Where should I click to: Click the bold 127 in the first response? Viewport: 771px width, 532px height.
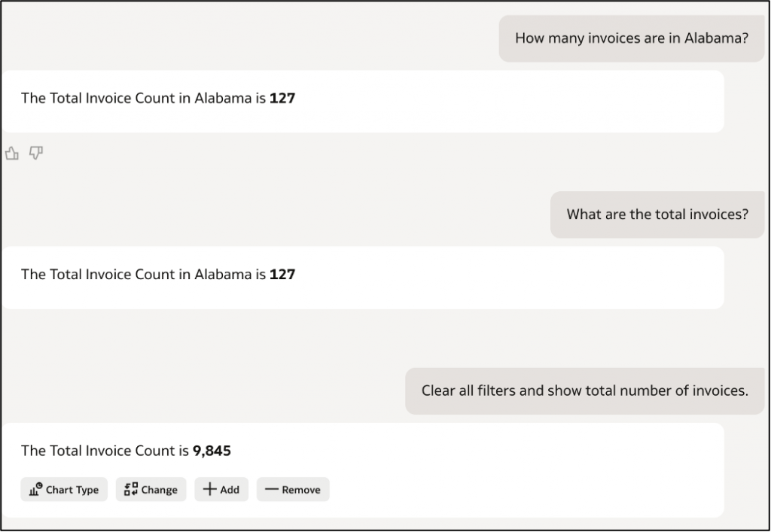tap(282, 99)
